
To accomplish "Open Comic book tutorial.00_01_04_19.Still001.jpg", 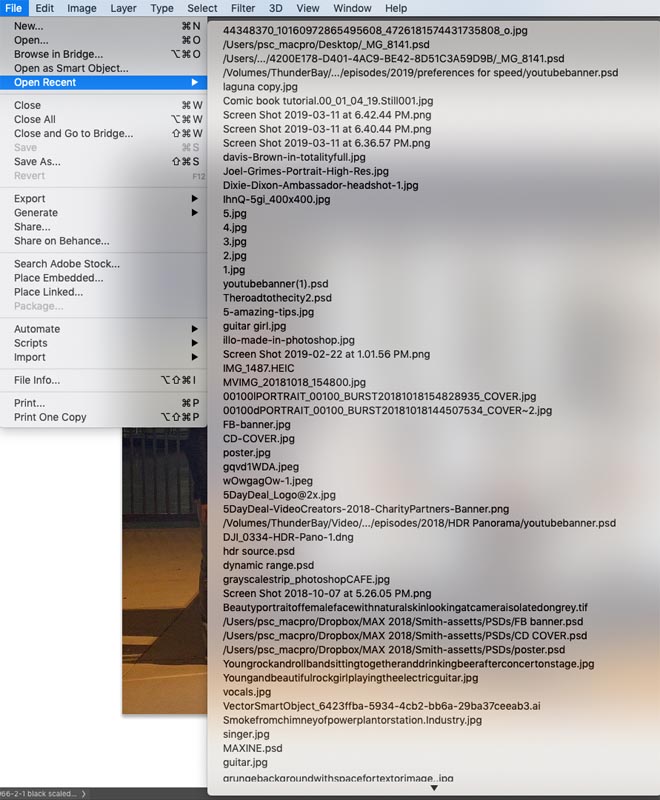I will [328, 101].
